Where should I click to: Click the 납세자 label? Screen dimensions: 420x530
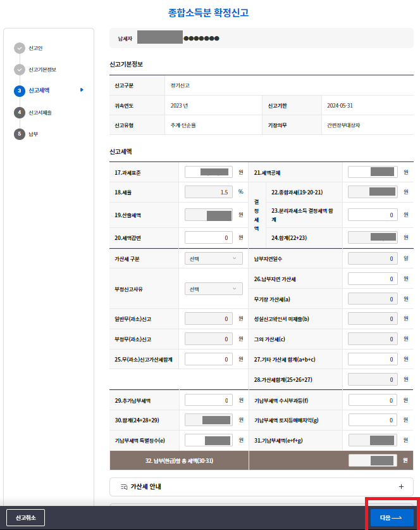pyautogui.click(x=125, y=39)
